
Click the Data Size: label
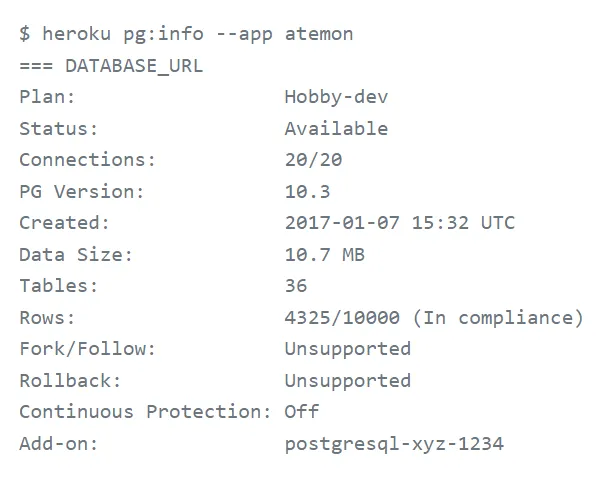click(76, 255)
